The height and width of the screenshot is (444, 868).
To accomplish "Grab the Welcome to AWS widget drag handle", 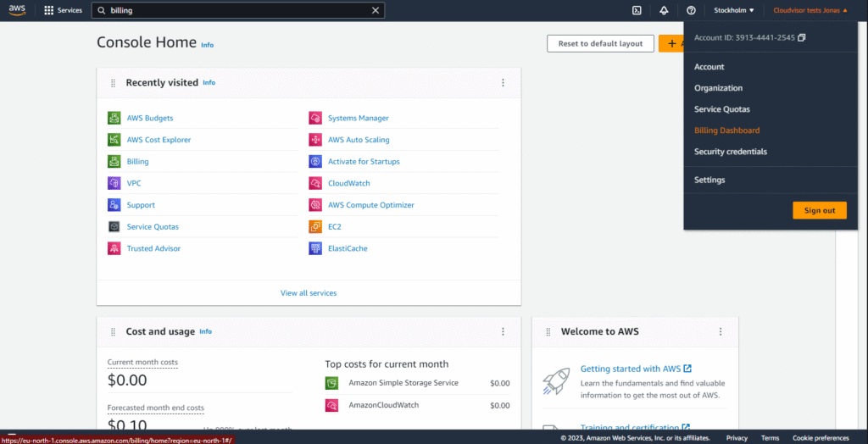I will point(548,332).
